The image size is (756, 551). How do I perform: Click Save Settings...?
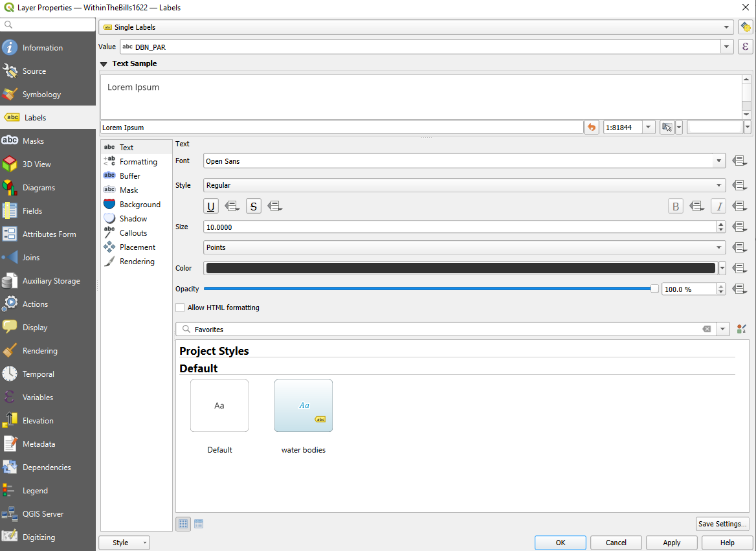coord(722,523)
